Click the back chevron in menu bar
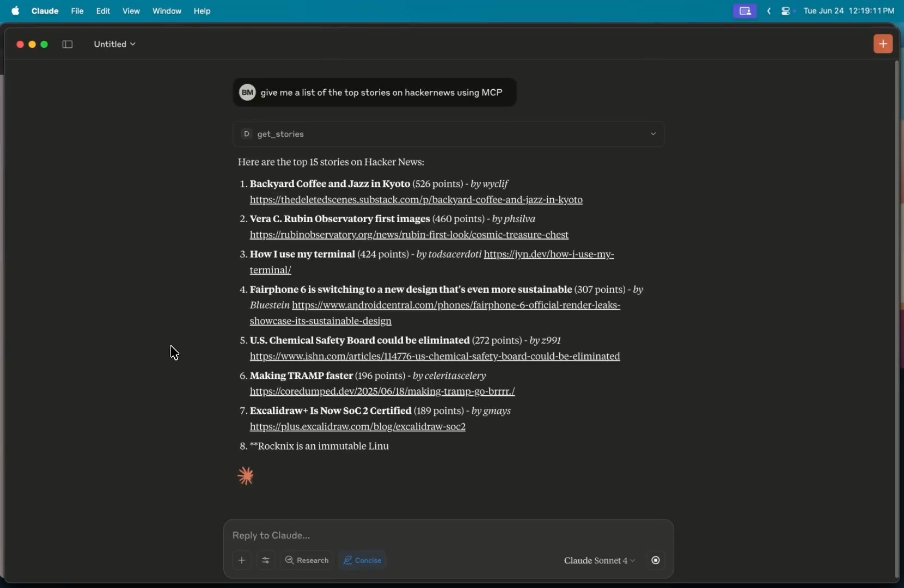904x588 pixels. 769,11
